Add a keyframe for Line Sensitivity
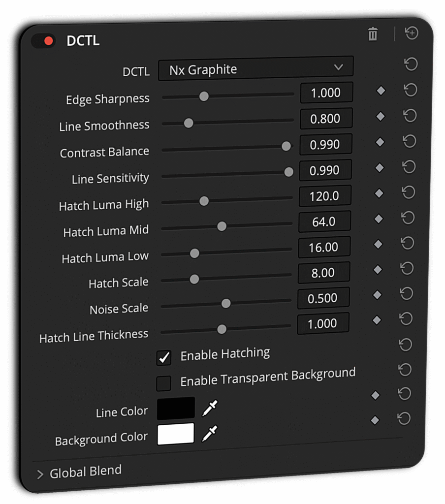 point(379,168)
